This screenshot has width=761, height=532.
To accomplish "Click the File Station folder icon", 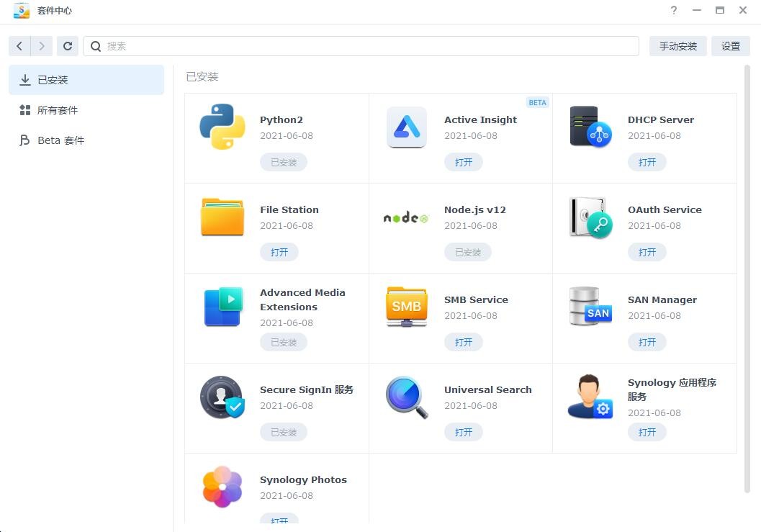I will point(222,217).
